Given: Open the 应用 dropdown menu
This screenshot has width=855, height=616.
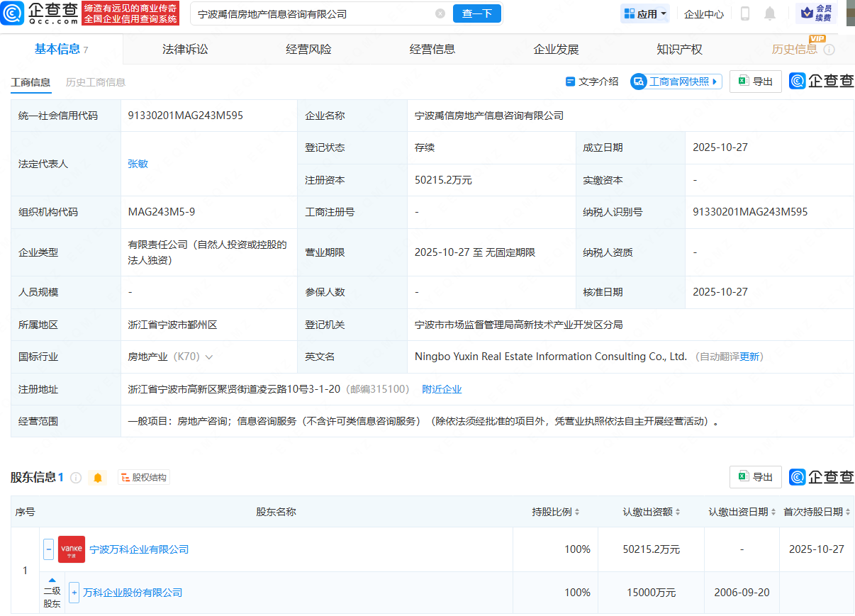Looking at the screenshot, I should point(644,13).
